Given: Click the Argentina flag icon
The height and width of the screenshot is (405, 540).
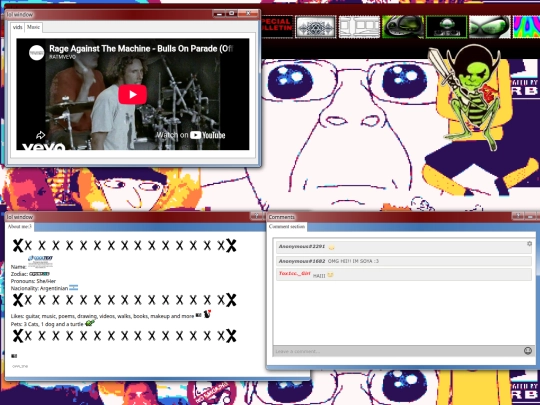Looking at the screenshot, I should coord(73,288).
